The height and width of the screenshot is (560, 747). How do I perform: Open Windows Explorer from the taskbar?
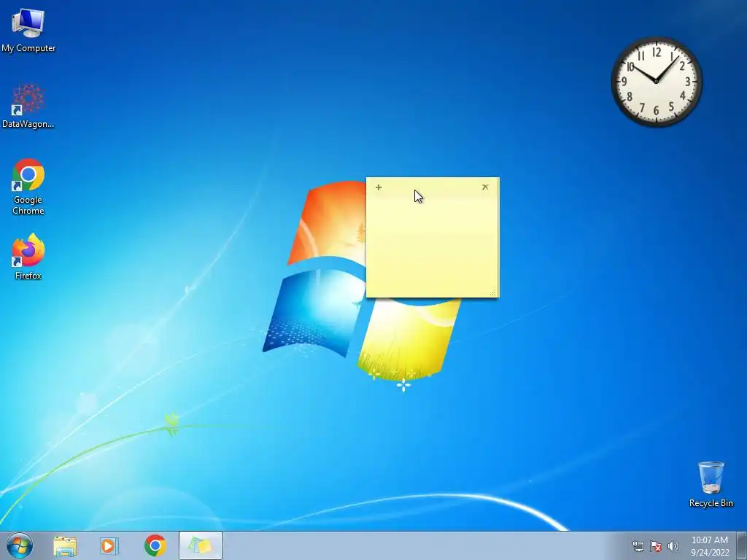tap(65, 546)
